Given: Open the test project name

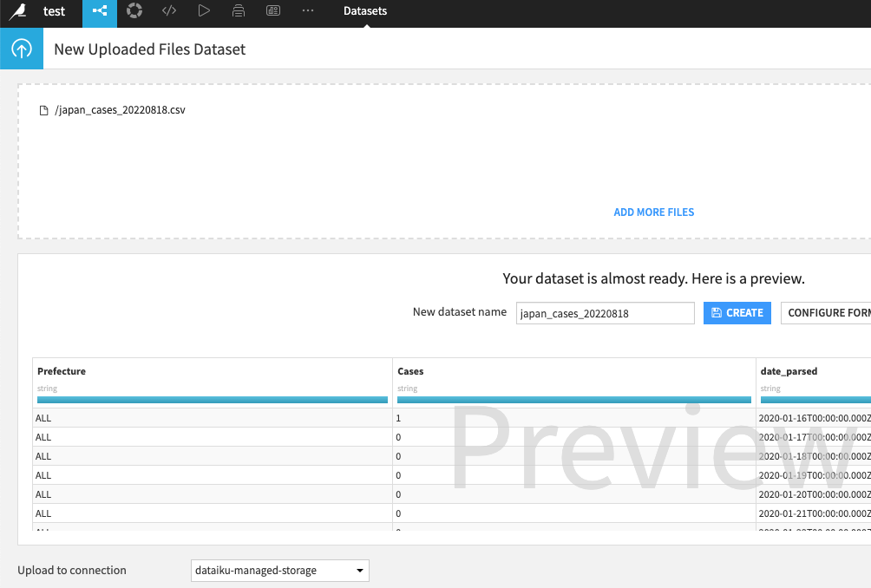Looking at the screenshot, I should click(54, 11).
